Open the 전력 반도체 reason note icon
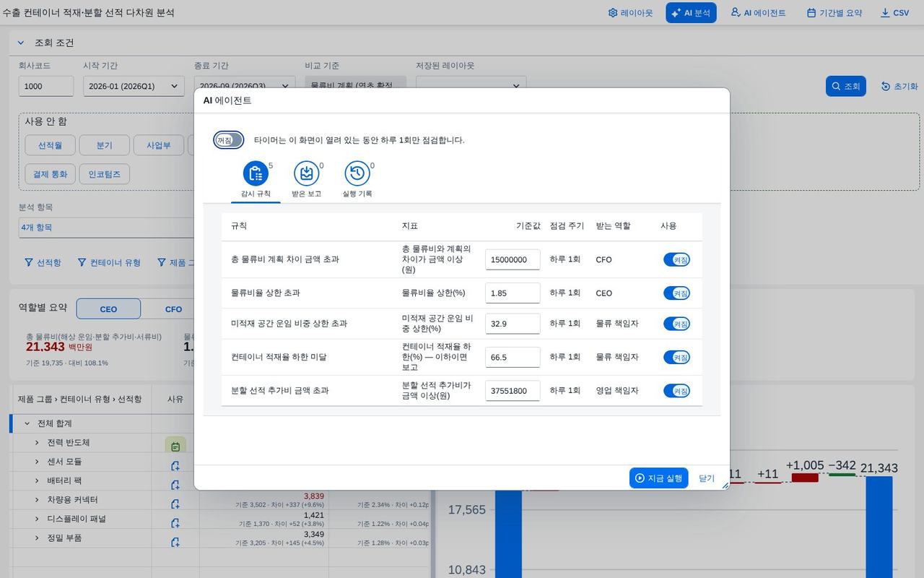 click(175, 446)
